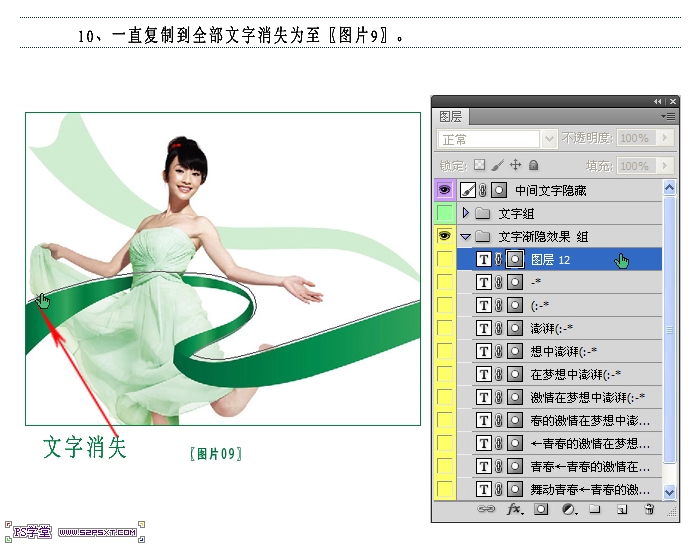Open the layers panel options menu icon
This screenshot has height=548, width=700.
click(668, 117)
